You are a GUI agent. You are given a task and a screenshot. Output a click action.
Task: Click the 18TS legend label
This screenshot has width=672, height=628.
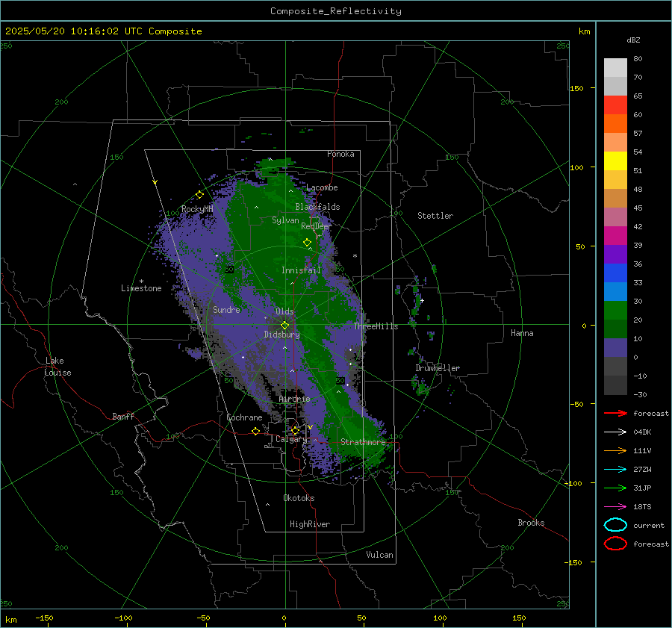click(642, 506)
